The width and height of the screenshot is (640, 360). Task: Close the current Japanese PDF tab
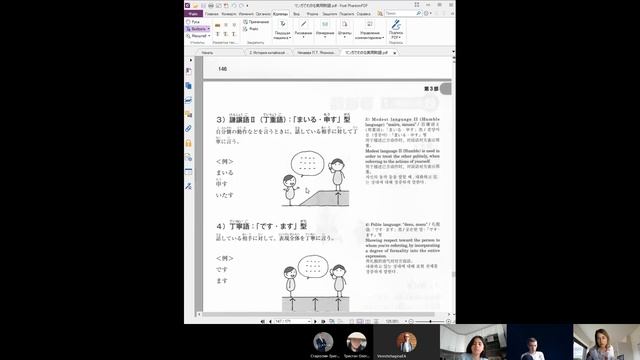click(395, 53)
